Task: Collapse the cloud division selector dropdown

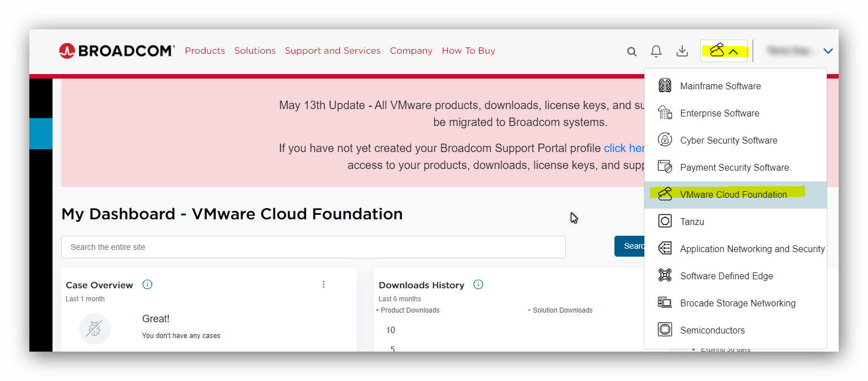Action: [x=724, y=51]
